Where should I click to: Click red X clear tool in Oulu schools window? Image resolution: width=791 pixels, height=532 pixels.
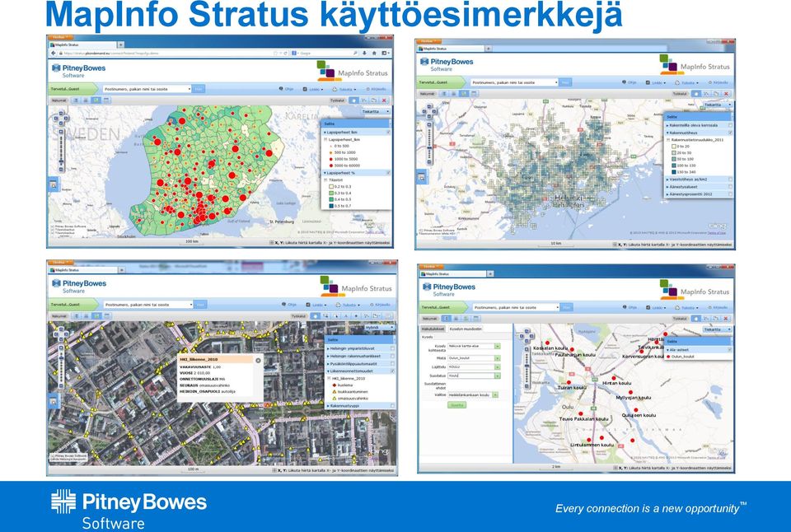(x=727, y=319)
